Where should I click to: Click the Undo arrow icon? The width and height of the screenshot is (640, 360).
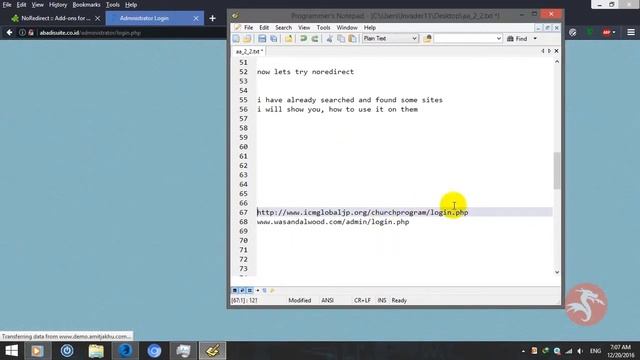303,38
